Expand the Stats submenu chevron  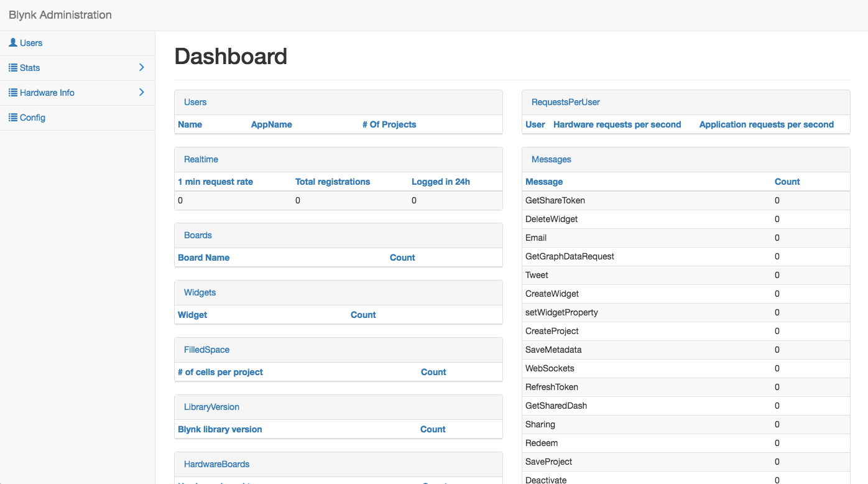141,67
